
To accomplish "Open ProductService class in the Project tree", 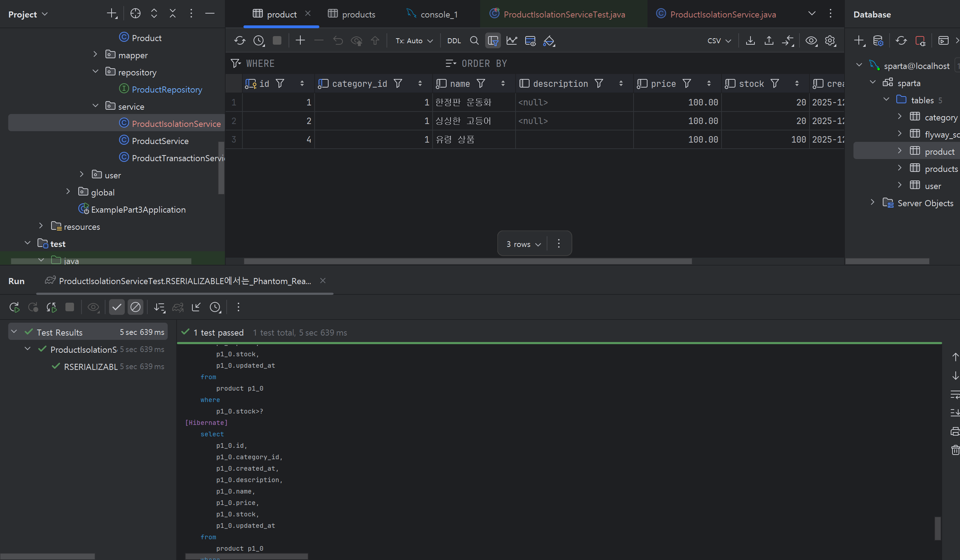I will (160, 141).
